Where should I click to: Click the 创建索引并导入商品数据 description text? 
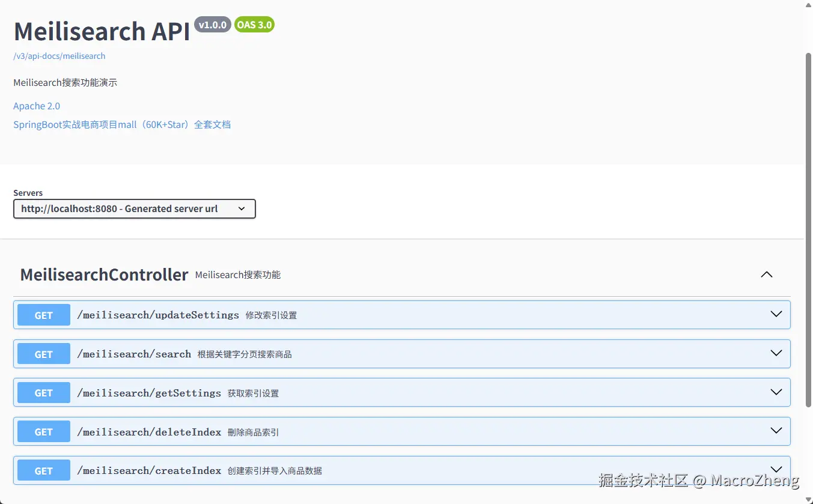click(x=275, y=471)
